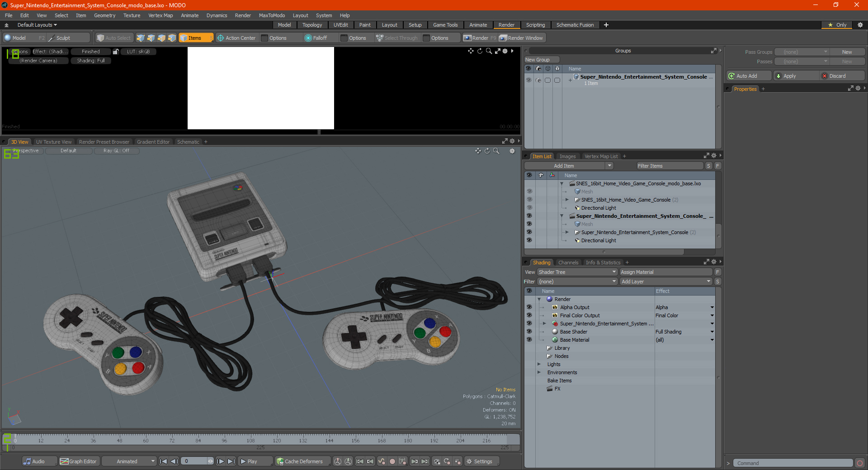Click the 3D viewport pan icon
Image resolution: width=868 pixels, height=470 pixels.
coord(478,151)
